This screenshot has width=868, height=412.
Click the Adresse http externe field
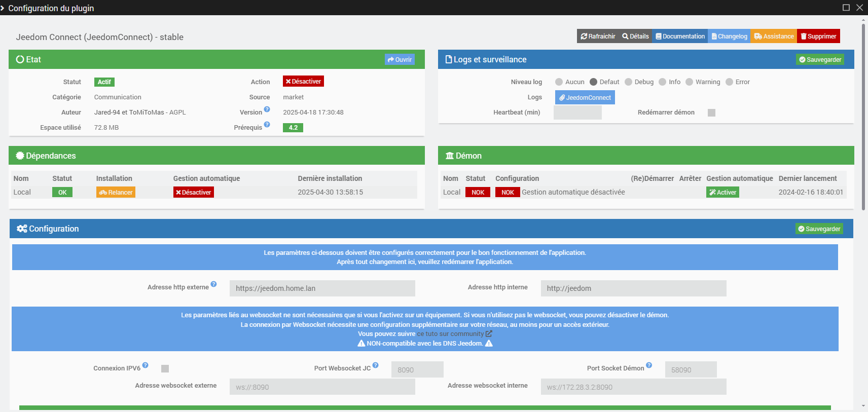[322, 288]
